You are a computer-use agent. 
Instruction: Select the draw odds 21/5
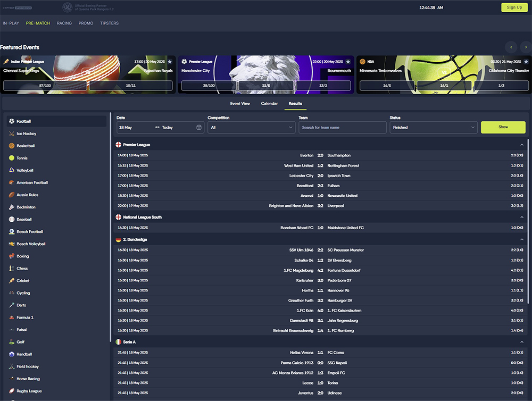click(x=266, y=86)
